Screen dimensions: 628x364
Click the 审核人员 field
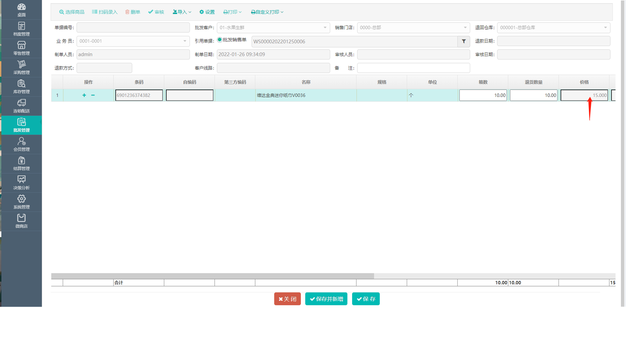point(413,55)
